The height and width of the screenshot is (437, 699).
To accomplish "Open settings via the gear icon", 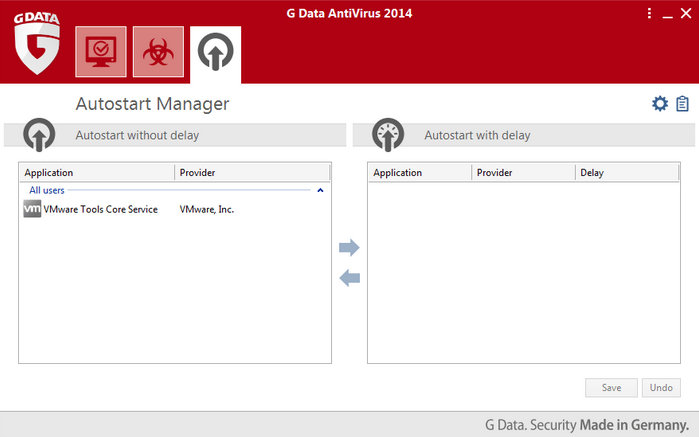I will coord(660,104).
